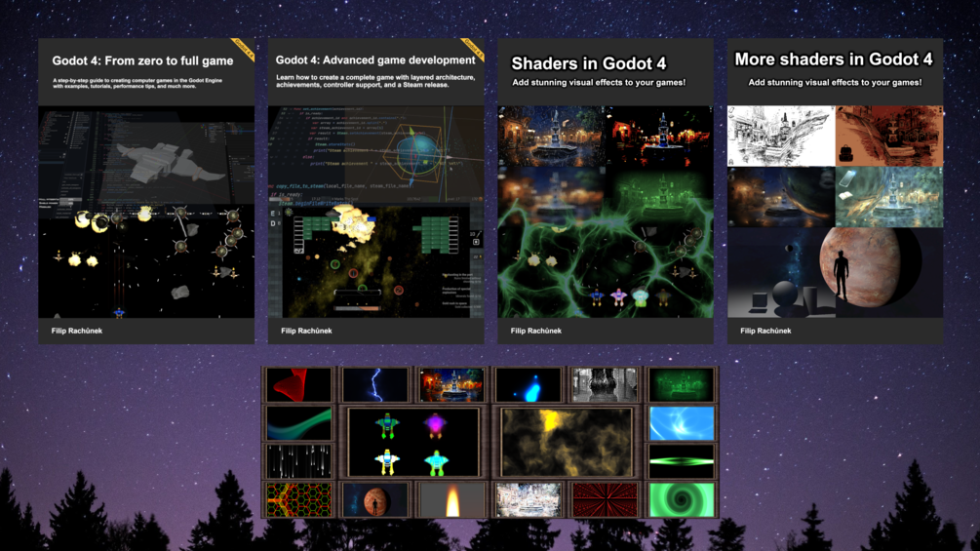Click 'Filip Rachůnek' under the From zero to full game cover
Screen dimensions: 980x551
pyautogui.click(x=77, y=331)
